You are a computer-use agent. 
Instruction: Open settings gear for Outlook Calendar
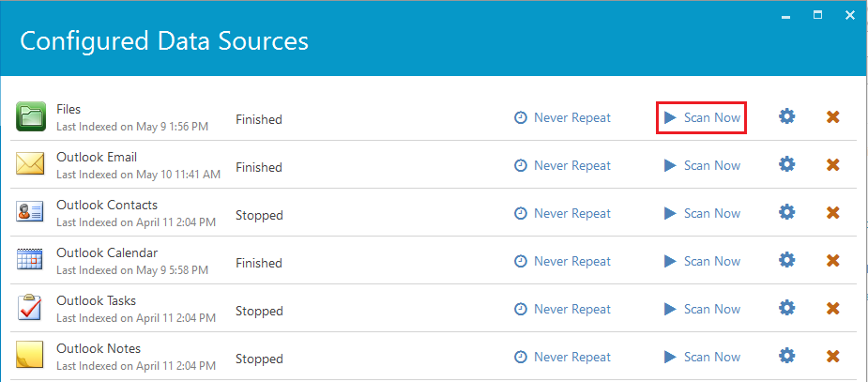[787, 261]
